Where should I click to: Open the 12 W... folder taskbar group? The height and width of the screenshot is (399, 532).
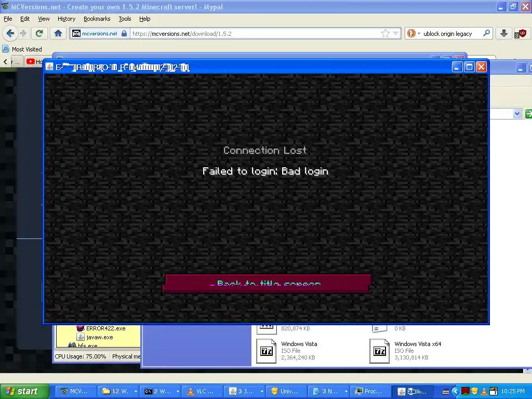point(118,391)
